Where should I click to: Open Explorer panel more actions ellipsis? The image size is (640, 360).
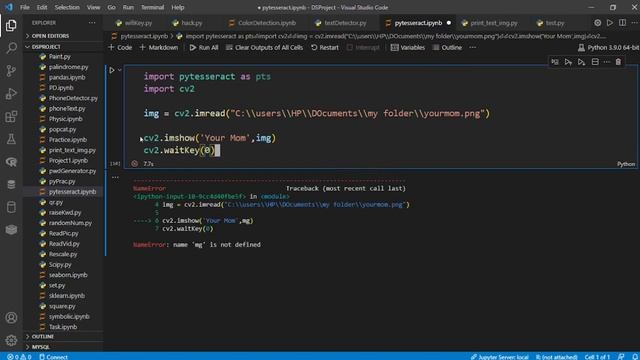92,23
